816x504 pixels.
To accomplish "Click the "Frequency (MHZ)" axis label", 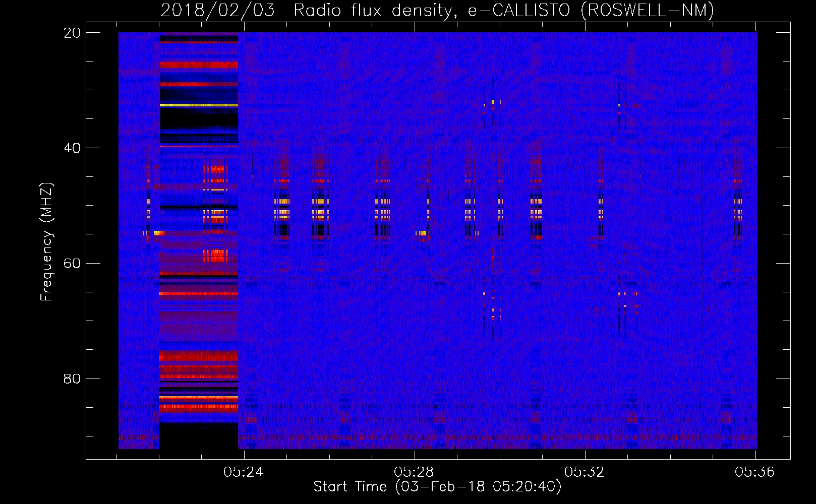I will [x=46, y=242].
